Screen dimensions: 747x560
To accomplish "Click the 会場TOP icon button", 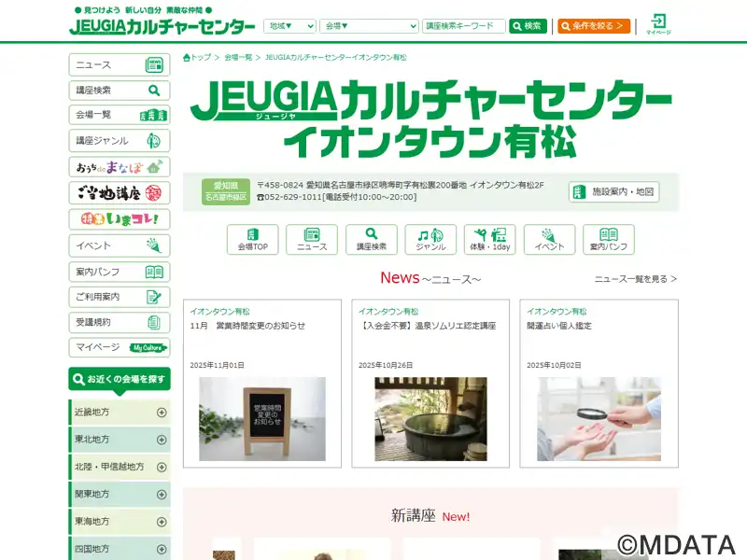I will tap(252, 240).
